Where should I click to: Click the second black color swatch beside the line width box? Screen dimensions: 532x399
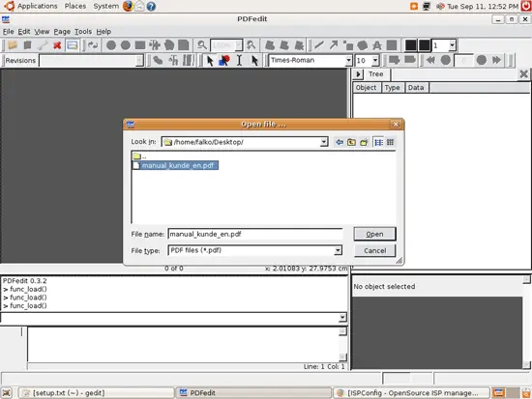[x=424, y=45]
